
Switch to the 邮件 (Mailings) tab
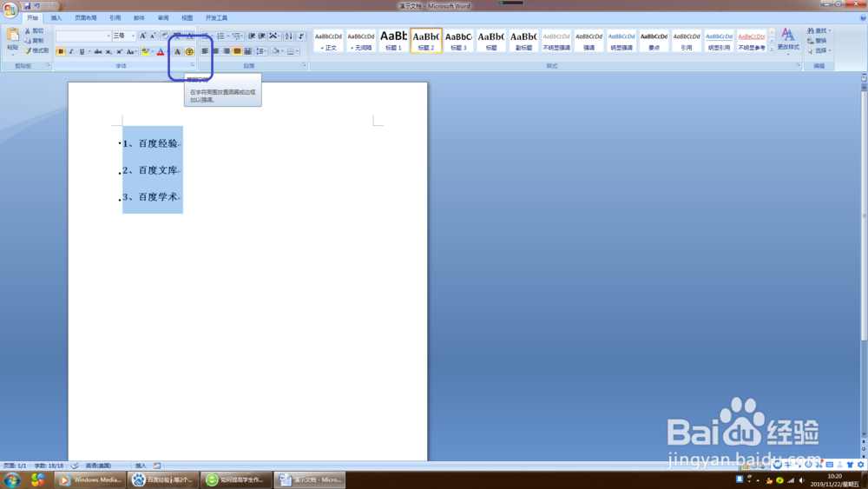click(x=139, y=17)
